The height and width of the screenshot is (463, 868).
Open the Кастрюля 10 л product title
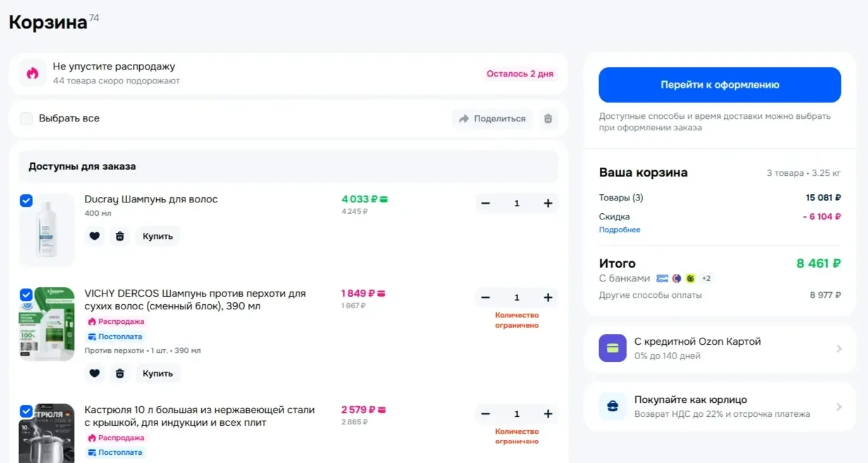pyautogui.click(x=199, y=416)
